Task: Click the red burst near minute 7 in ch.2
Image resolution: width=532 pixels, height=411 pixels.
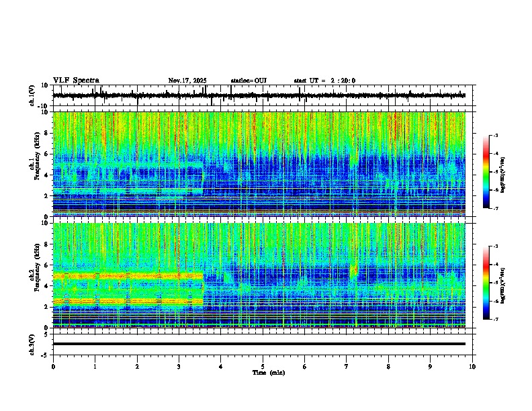Action: [354, 270]
